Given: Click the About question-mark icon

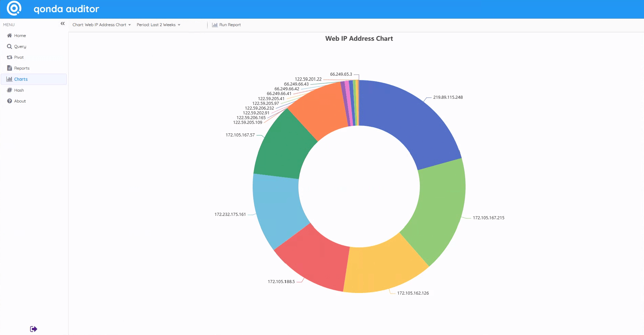Looking at the screenshot, I should coord(9,101).
